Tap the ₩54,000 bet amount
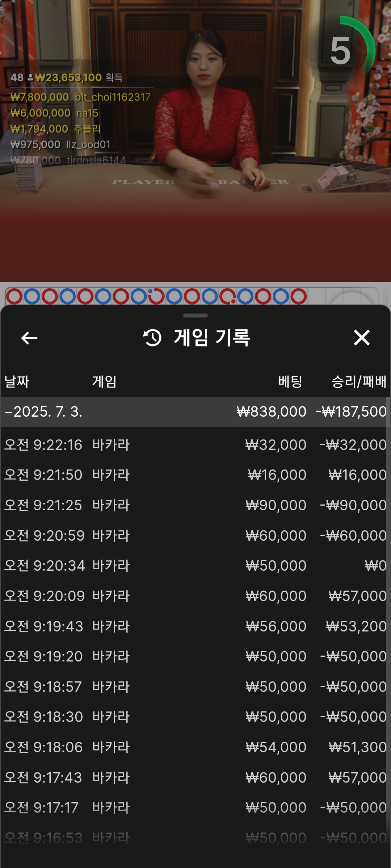The width and height of the screenshot is (391, 868). pyautogui.click(x=276, y=748)
